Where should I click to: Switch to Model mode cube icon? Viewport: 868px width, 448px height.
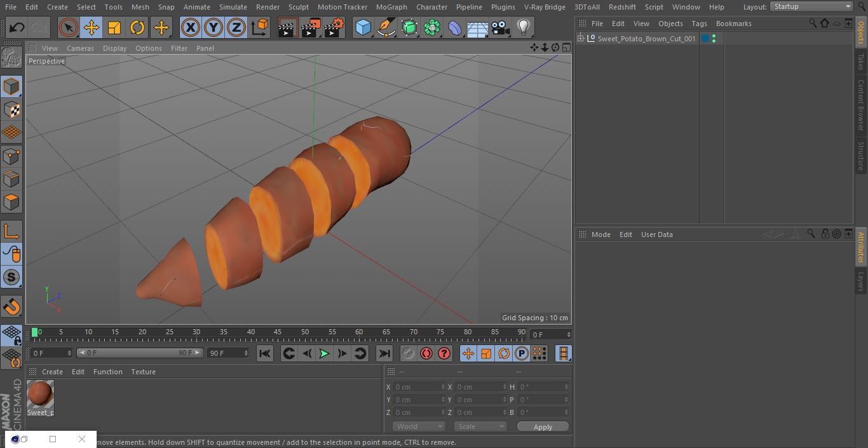click(11, 86)
